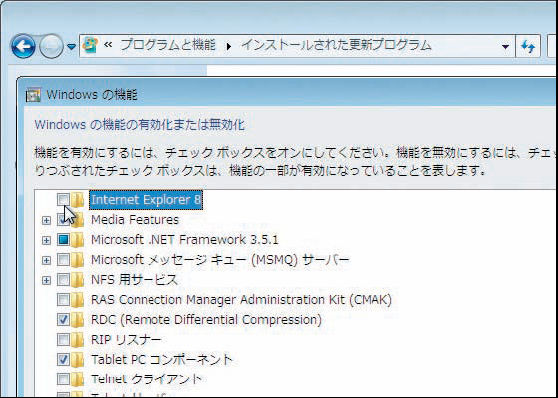
Task: Toggle the Internet Explorer 8 checkbox
Action: tap(63, 200)
